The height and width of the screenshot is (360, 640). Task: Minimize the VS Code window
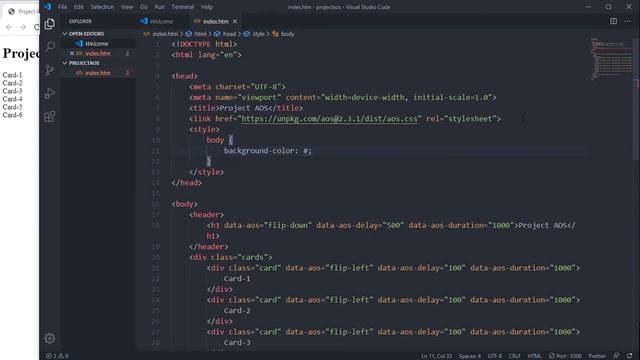588,7
